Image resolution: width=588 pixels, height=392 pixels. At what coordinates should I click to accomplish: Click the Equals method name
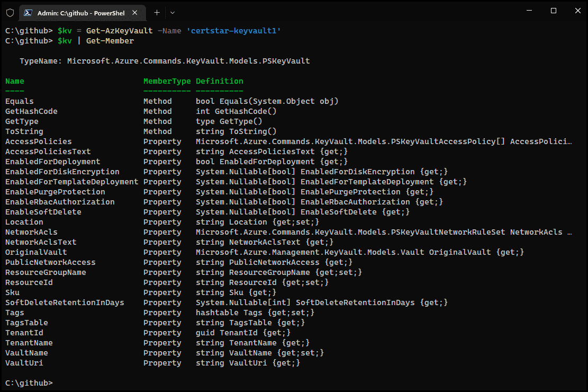click(x=20, y=101)
